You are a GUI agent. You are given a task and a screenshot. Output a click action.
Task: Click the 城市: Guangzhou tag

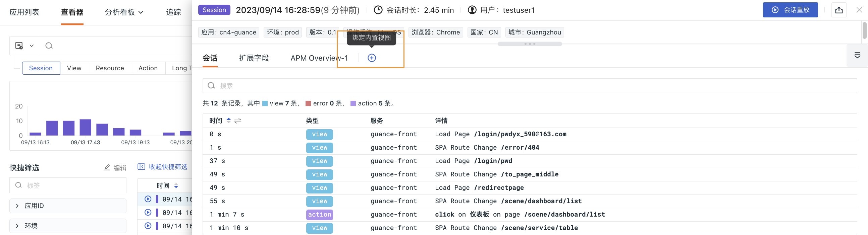click(x=534, y=32)
